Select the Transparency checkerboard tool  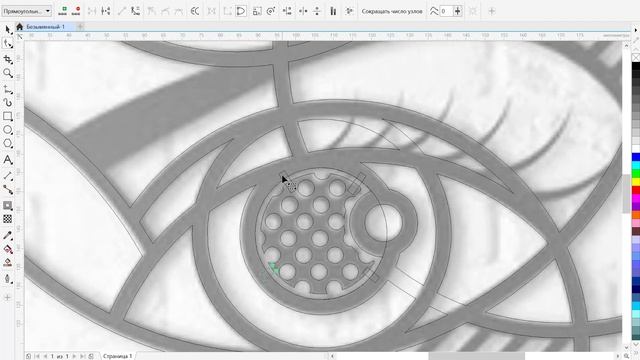tap(8, 219)
